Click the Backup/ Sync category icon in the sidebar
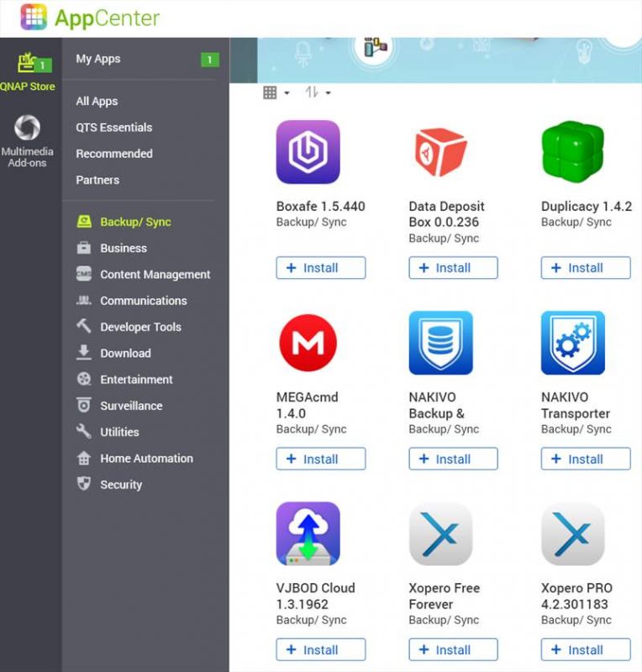This screenshot has width=642, height=672. click(x=84, y=221)
